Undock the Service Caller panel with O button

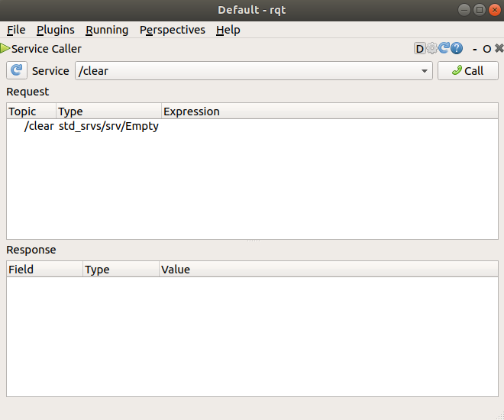pos(486,49)
